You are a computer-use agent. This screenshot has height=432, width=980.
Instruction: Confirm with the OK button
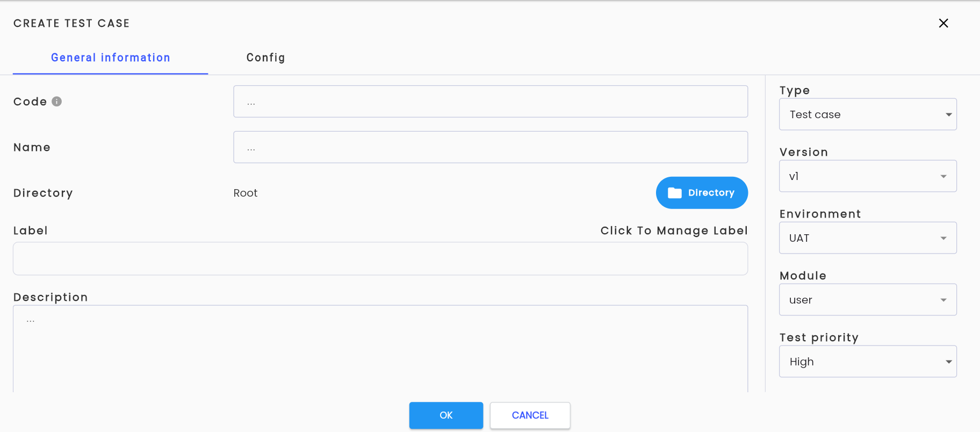pos(446,415)
